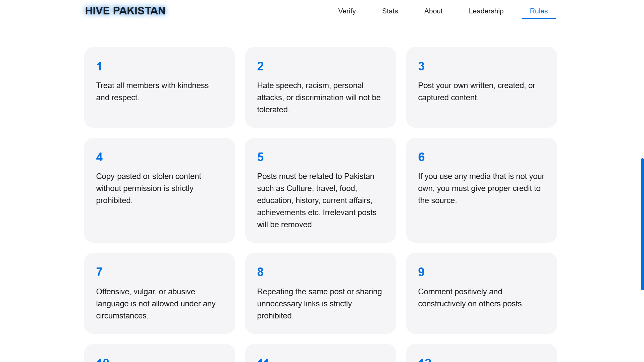Viewport: 644px width, 362px height.
Task: Click rule number 3 heading
Action: (421, 66)
